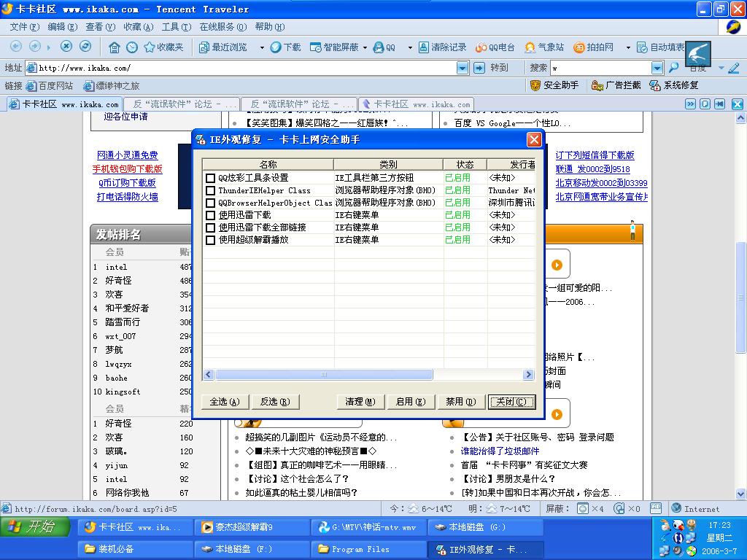Click the 转到 Go arrow button
Image resolution: width=747 pixels, height=560 pixels.
[479, 68]
